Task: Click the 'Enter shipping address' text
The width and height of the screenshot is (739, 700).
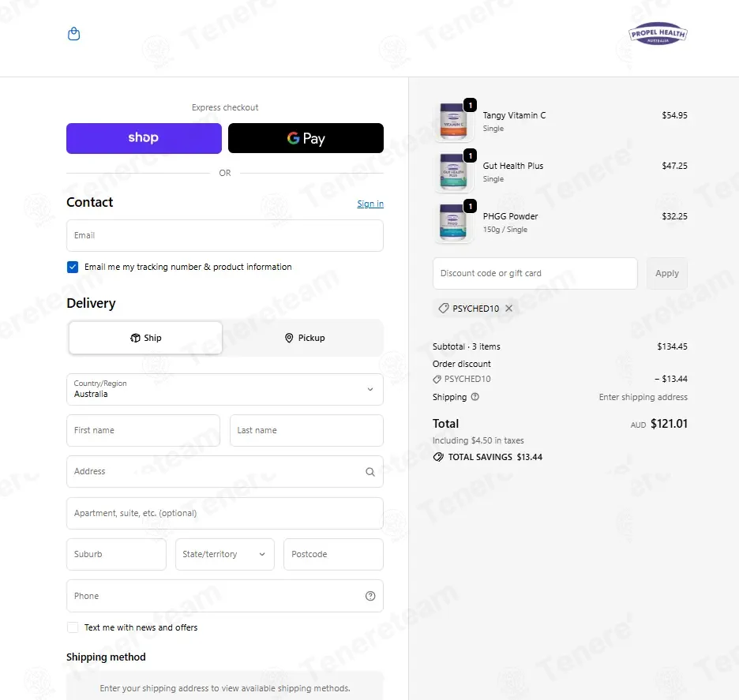Action: tap(643, 397)
